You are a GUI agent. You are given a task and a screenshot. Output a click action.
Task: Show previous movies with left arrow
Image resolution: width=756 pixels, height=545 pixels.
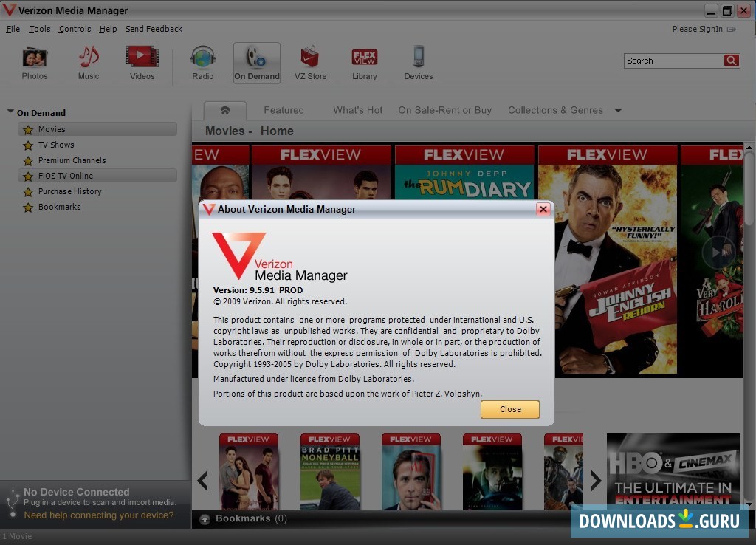203,480
